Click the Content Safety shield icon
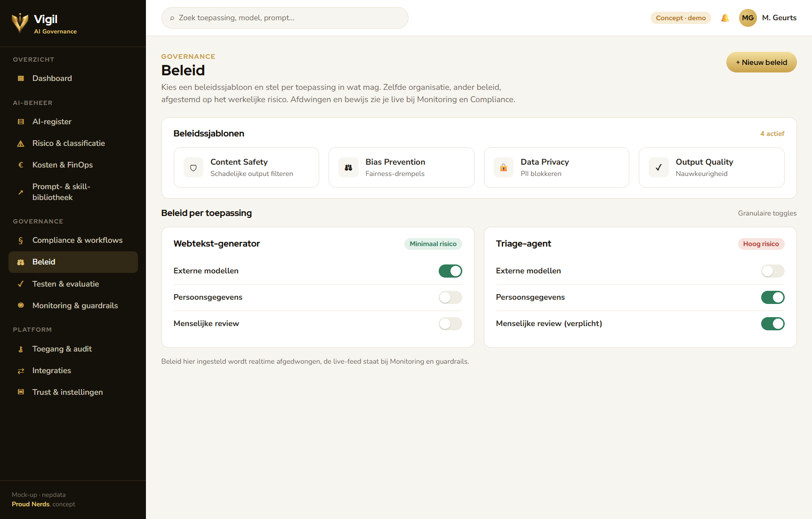 point(193,168)
